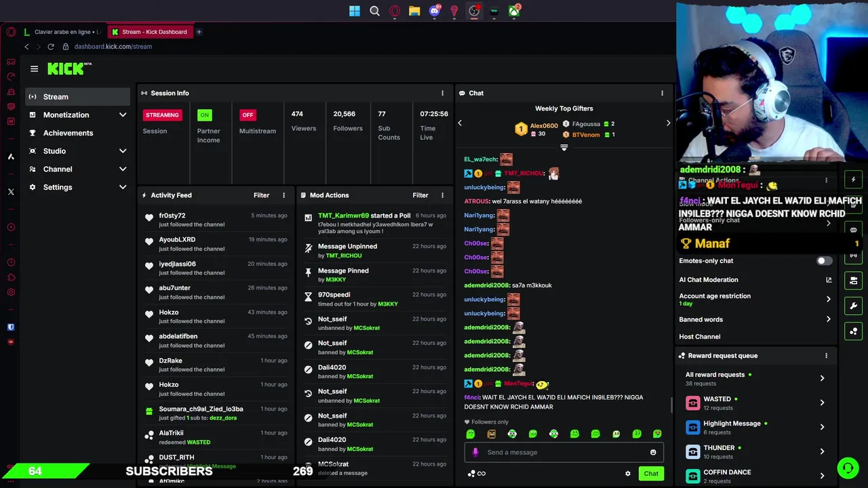Open Session Info options menu

[442, 94]
